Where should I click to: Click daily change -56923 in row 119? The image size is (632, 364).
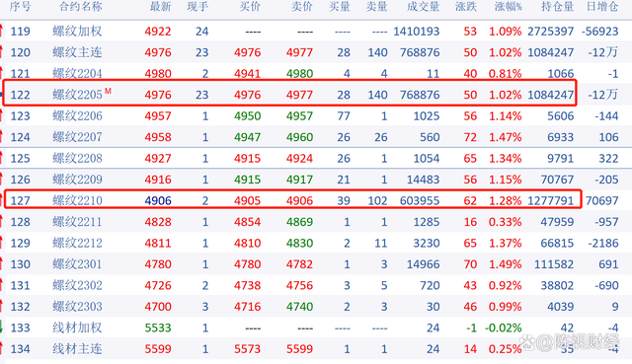pos(599,32)
